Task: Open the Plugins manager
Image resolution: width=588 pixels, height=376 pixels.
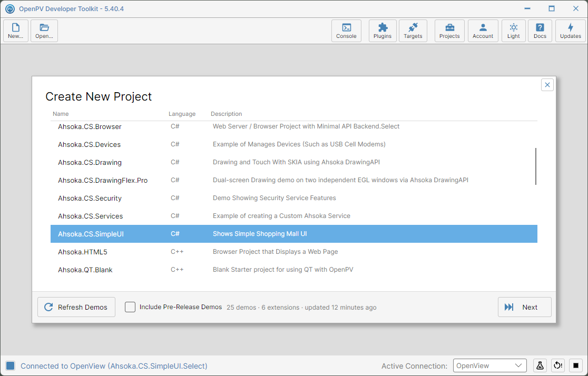Action: pos(383,31)
